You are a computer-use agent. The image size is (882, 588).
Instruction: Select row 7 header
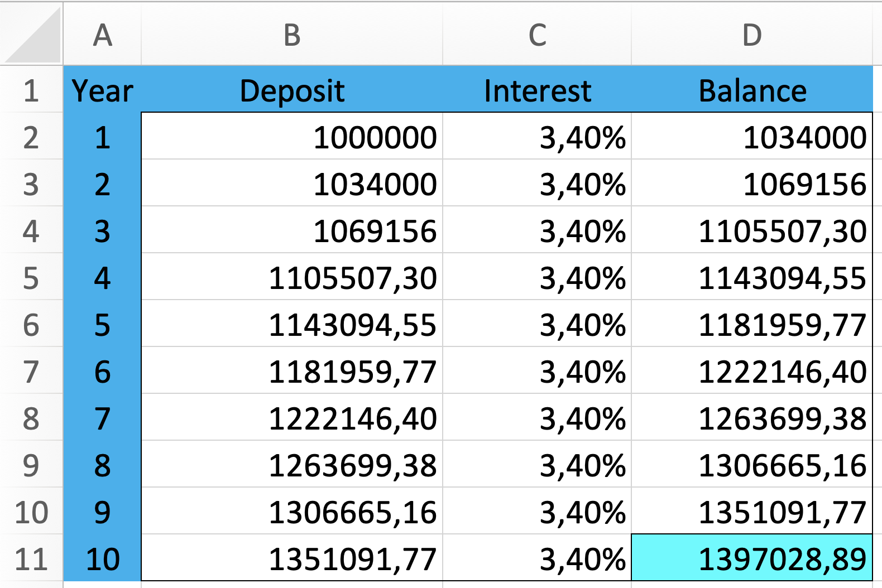point(31,370)
